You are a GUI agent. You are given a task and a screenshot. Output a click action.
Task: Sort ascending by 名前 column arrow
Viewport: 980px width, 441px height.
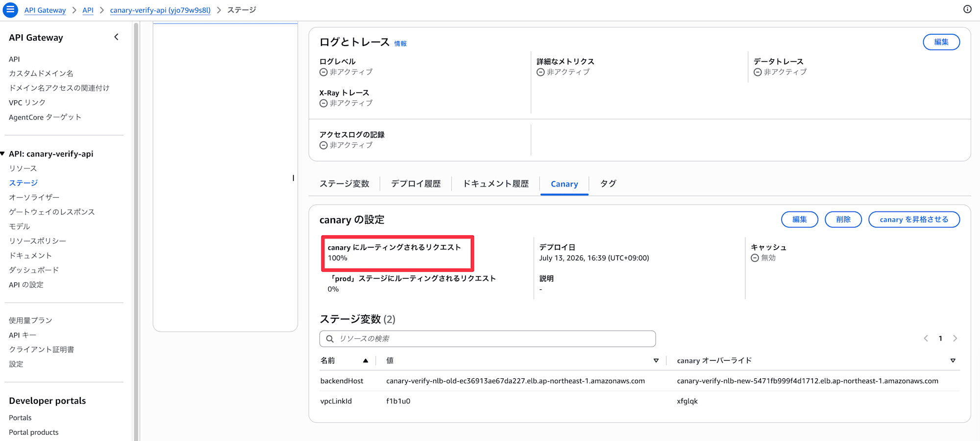pos(366,361)
